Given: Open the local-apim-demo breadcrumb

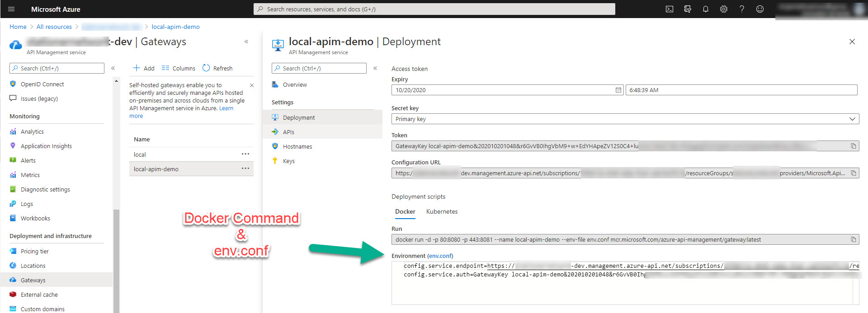Looking at the screenshot, I should pos(175,27).
